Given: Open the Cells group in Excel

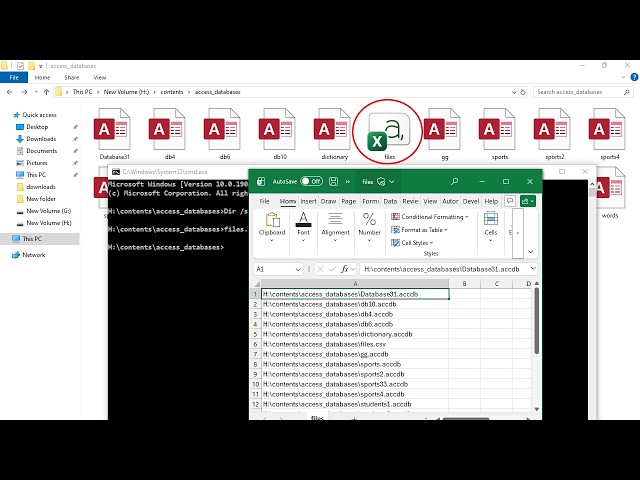Looking at the screenshot, I should click(491, 227).
